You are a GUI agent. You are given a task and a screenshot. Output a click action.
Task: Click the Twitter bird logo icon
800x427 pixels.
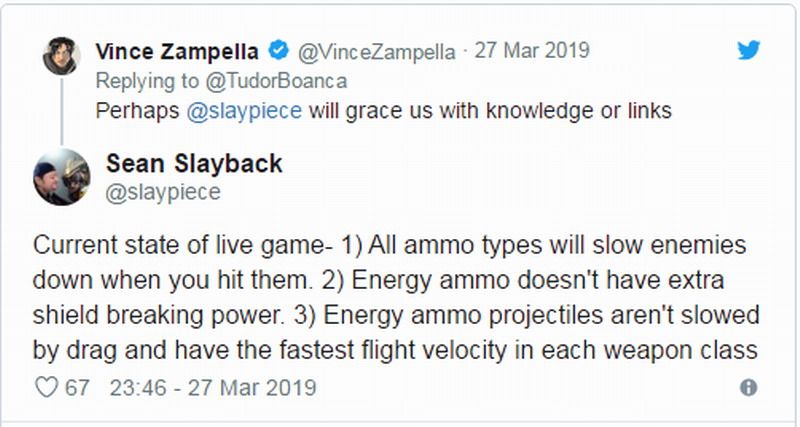click(749, 49)
